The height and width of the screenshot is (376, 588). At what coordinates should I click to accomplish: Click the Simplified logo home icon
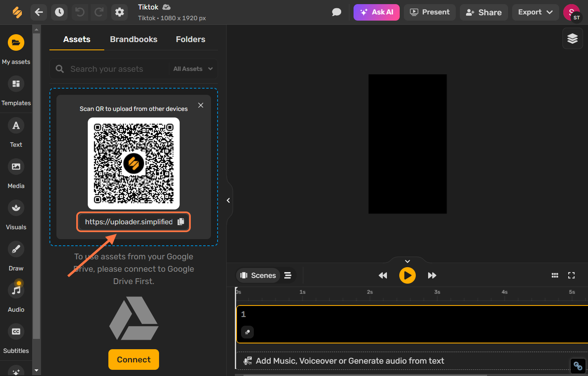(17, 12)
